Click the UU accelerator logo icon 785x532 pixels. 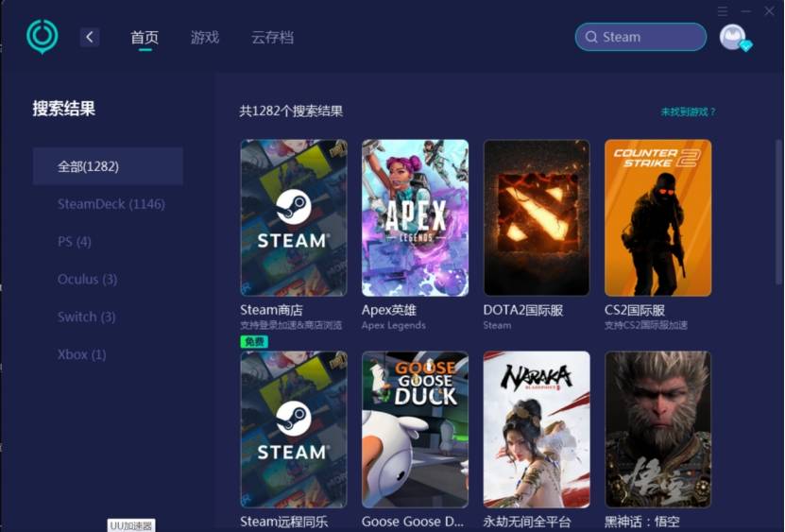pyautogui.click(x=42, y=37)
